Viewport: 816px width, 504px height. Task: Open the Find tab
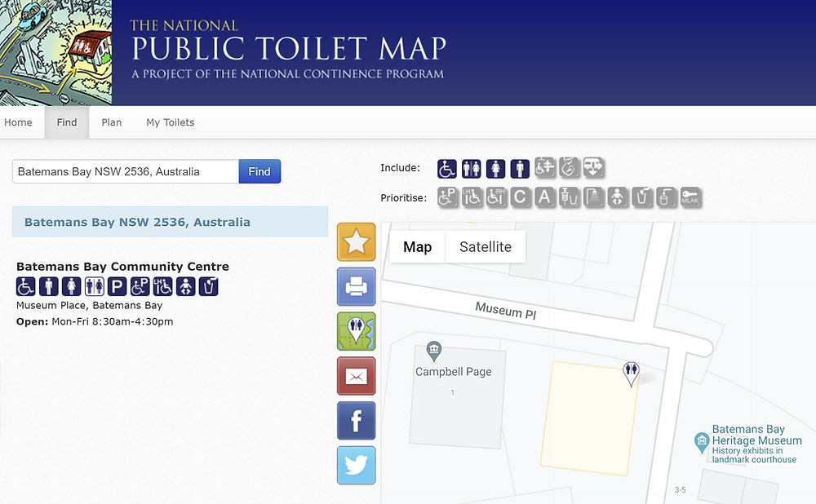click(x=67, y=122)
